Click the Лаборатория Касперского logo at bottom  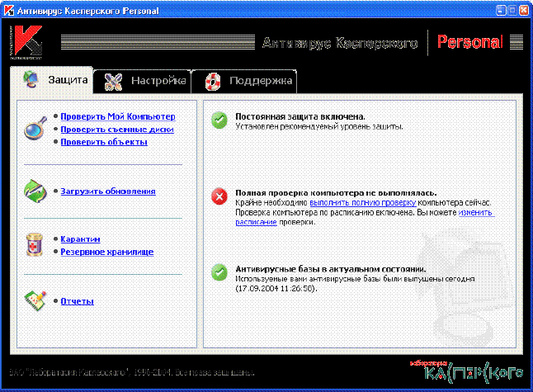466,371
